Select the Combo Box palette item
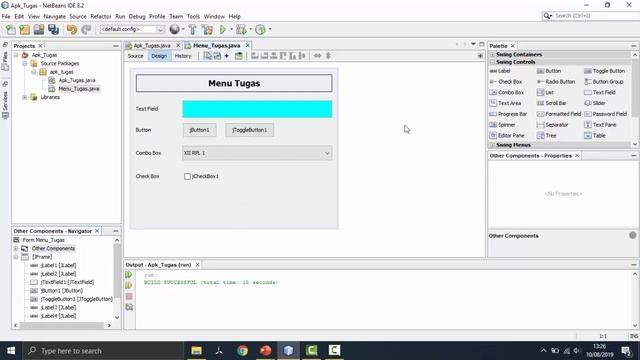 [507, 93]
